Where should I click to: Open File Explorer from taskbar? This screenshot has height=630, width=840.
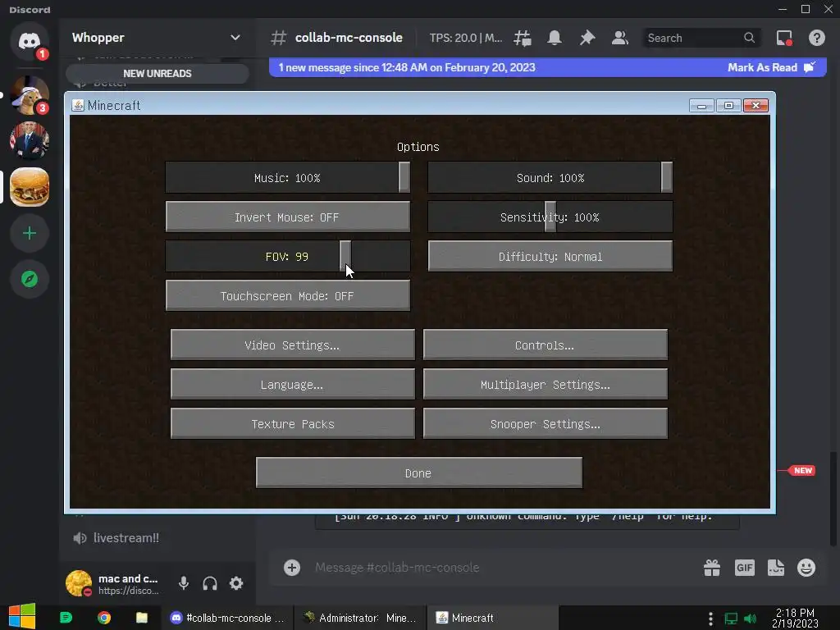click(141, 618)
